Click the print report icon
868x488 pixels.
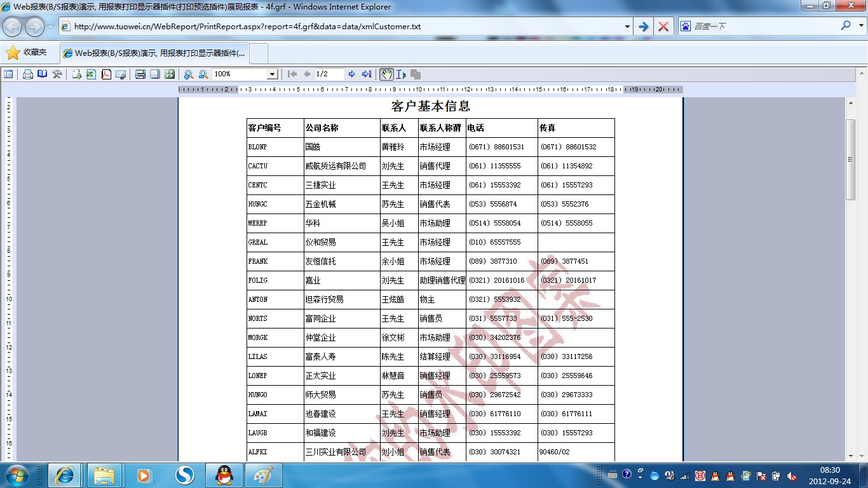click(28, 74)
